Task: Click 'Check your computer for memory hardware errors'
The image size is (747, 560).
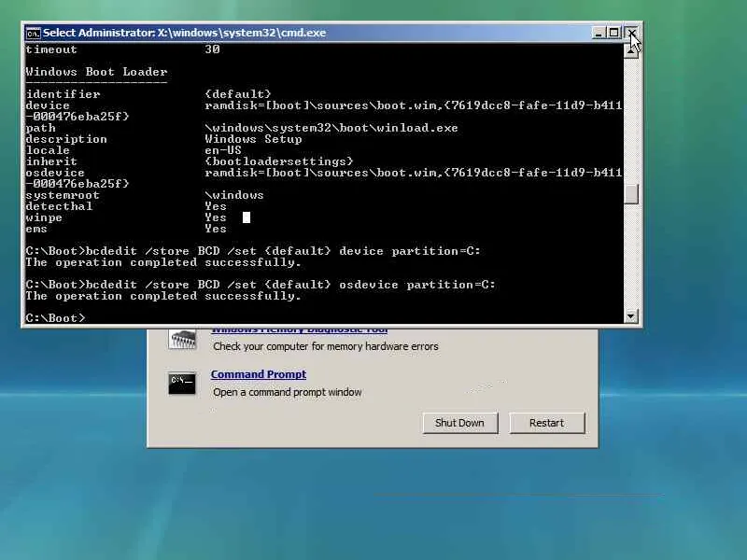Action: point(325,346)
